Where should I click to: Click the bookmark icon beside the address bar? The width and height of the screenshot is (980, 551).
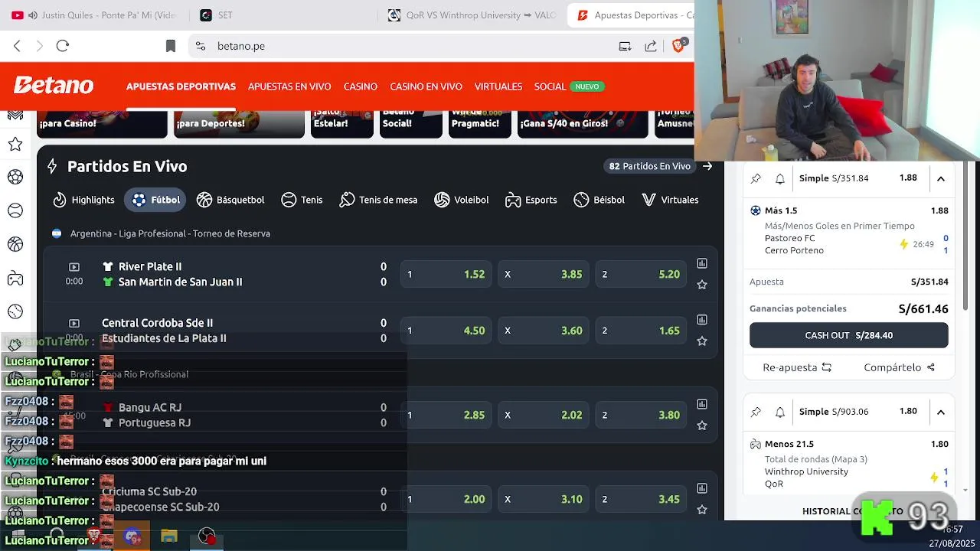[x=171, y=46]
